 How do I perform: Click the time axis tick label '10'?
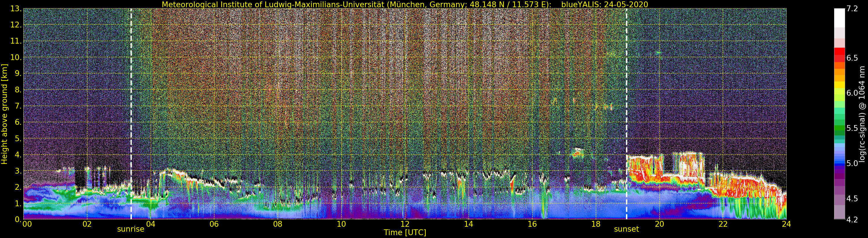tap(341, 224)
